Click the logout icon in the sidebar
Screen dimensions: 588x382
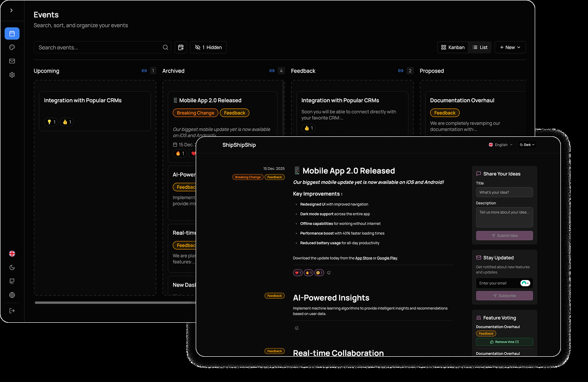(x=12, y=311)
